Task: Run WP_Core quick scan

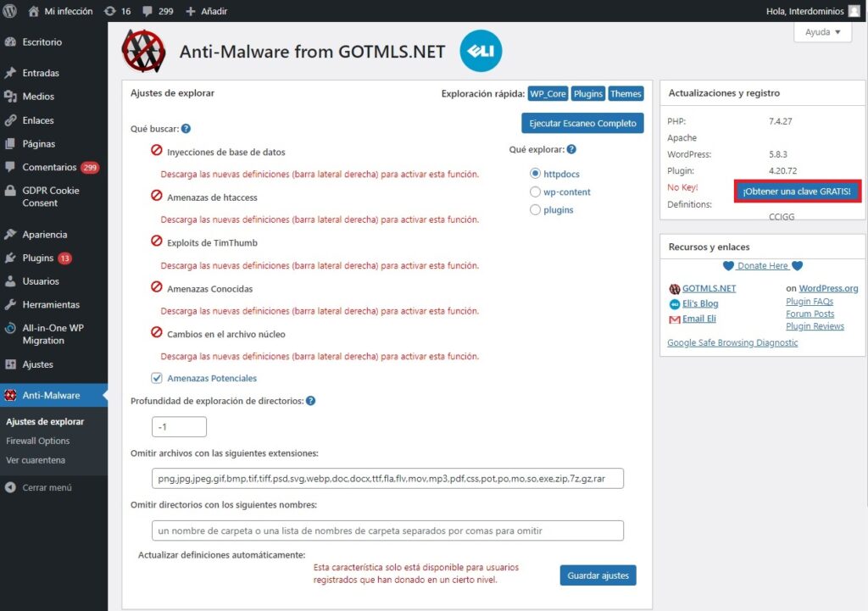Action: pyautogui.click(x=548, y=94)
